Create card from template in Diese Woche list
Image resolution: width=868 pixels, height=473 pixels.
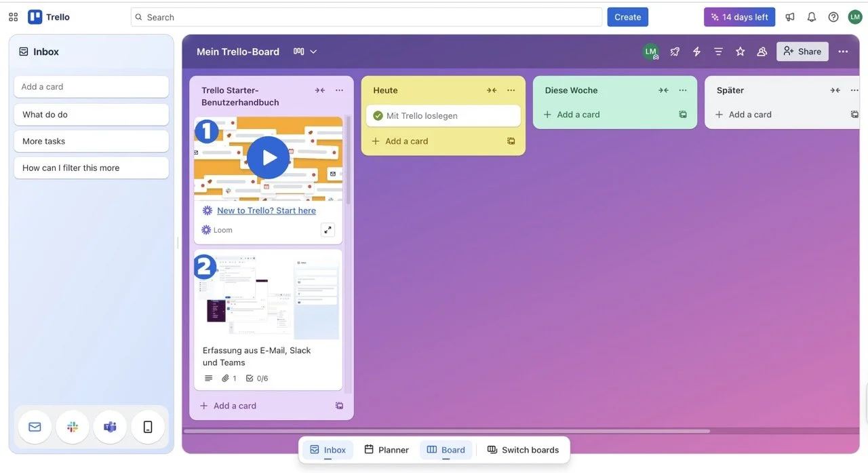tap(683, 115)
